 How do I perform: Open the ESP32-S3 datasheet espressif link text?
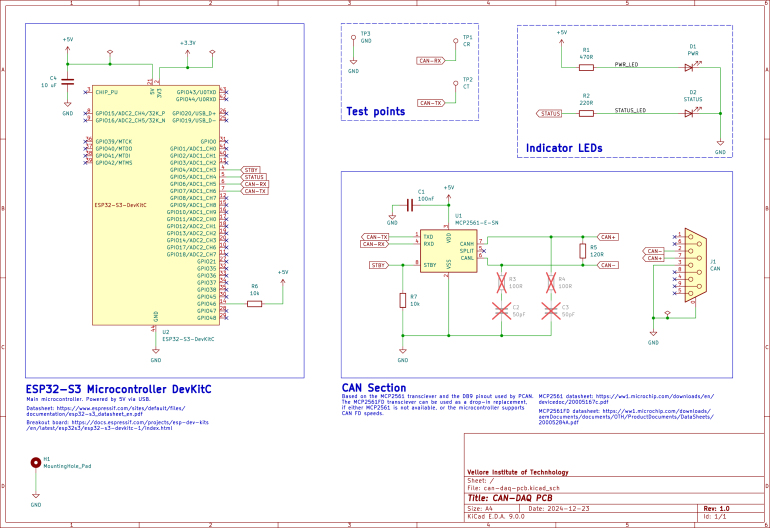point(106,411)
